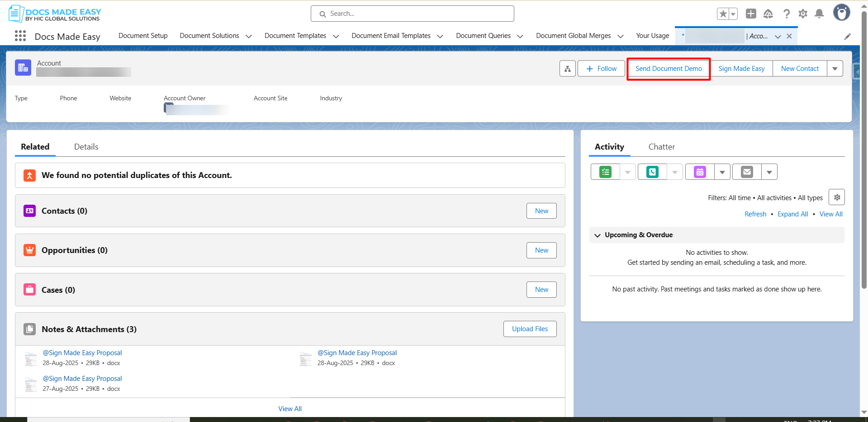
Task: Click the global actions plus icon
Action: (x=751, y=14)
